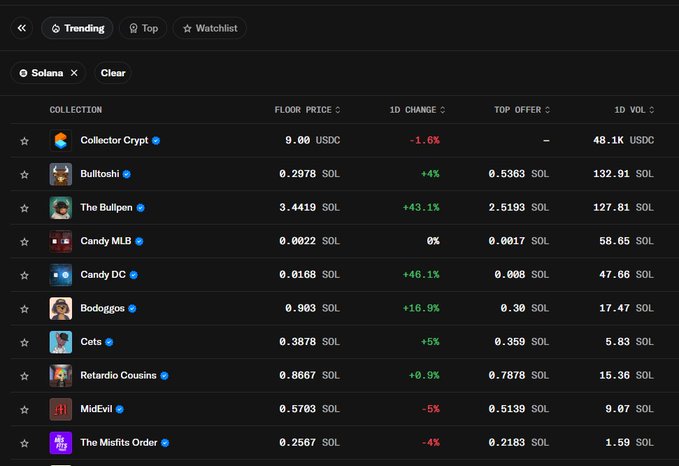Star Candy MLB for watchlist

click(x=24, y=242)
